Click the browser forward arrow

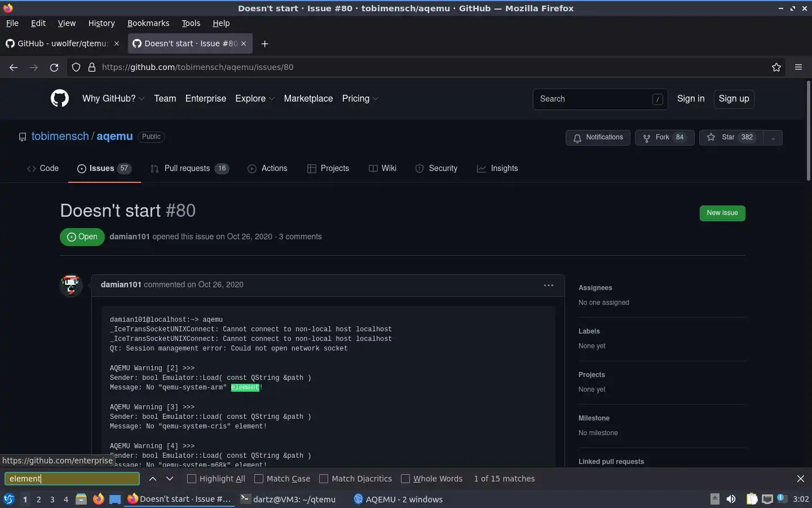coord(34,67)
